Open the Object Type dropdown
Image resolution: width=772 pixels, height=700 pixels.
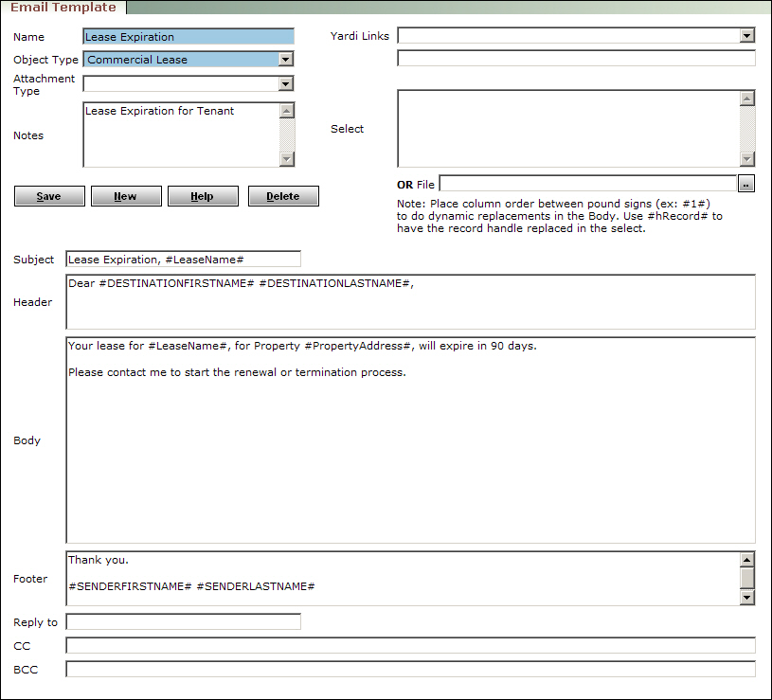[286, 59]
